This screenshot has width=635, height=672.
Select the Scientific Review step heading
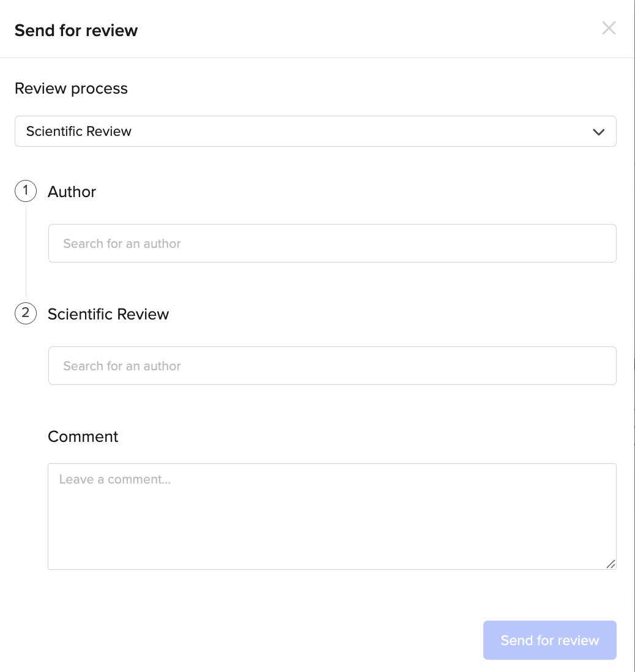click(x=108, y=314)
